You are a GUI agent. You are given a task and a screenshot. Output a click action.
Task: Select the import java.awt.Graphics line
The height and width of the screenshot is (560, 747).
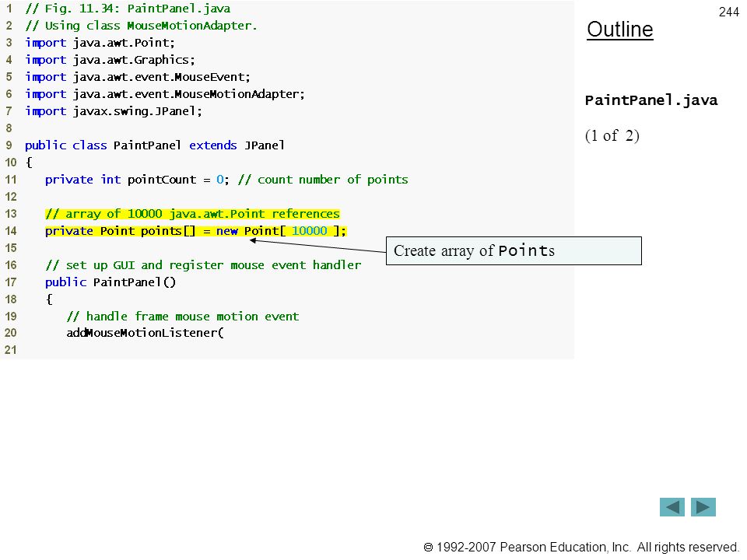110,60
